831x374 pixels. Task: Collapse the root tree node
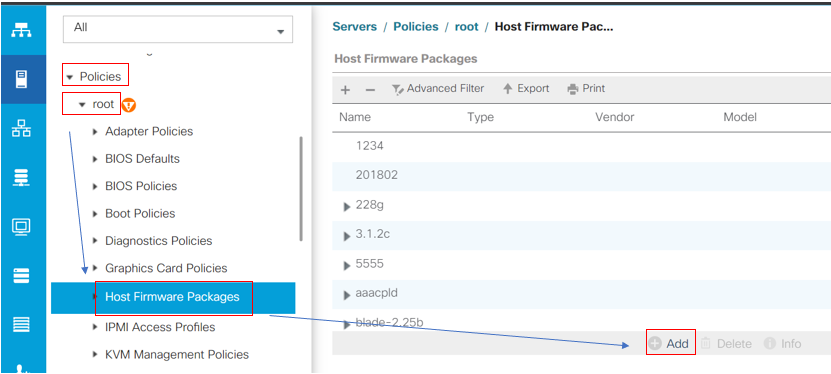(x=82, y=105)
